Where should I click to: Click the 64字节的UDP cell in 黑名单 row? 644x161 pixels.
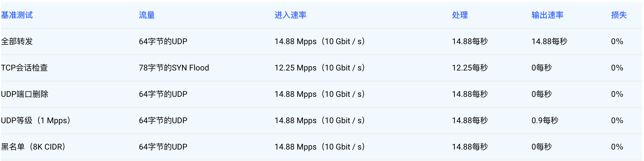pyautogui.click(x=163, y=147)
